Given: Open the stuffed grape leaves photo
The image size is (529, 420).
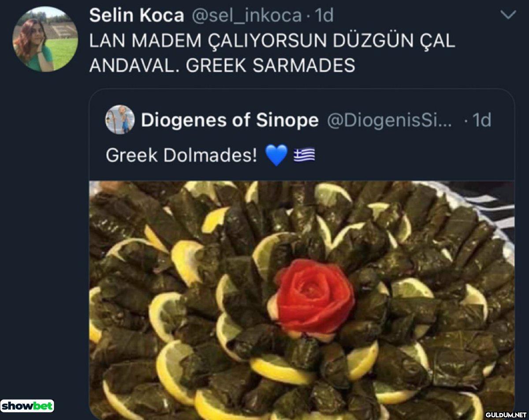Looking at the screenshot, I should click(302, 300).
